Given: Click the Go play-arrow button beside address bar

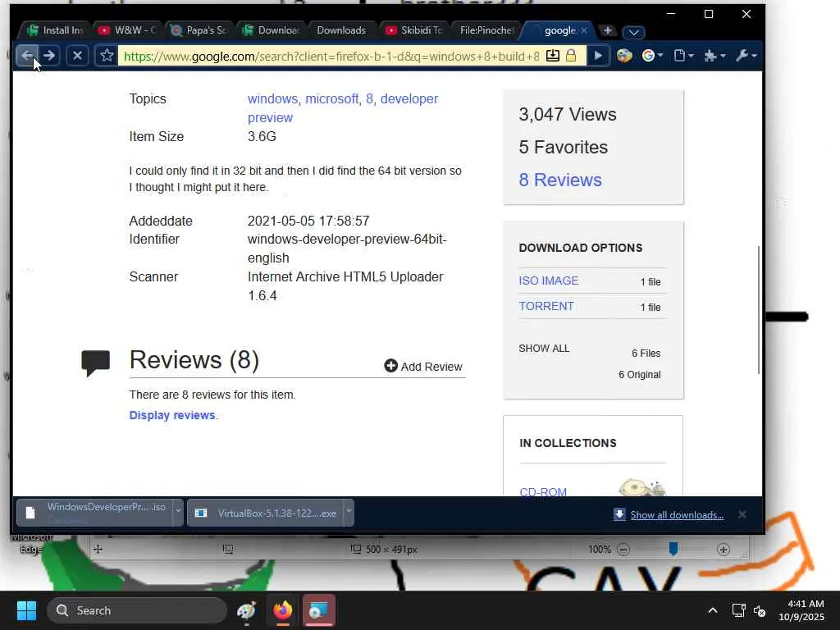Looking at the screenshot, I should click(x=598, y=55).
